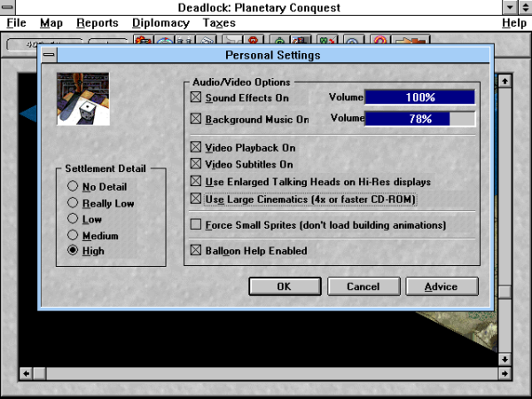Select Medium settlement detail
The image size is (532, 399).
[x=73, y=235]
